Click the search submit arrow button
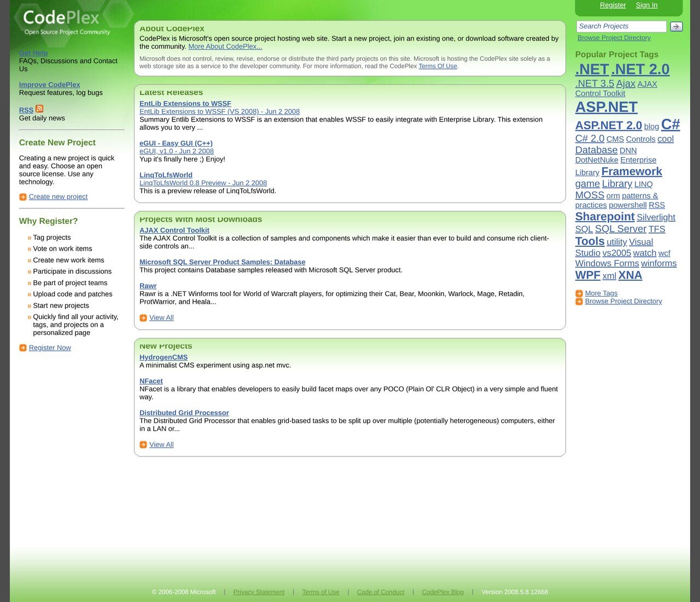Viewport: 700px width, 602px height. 676,26
